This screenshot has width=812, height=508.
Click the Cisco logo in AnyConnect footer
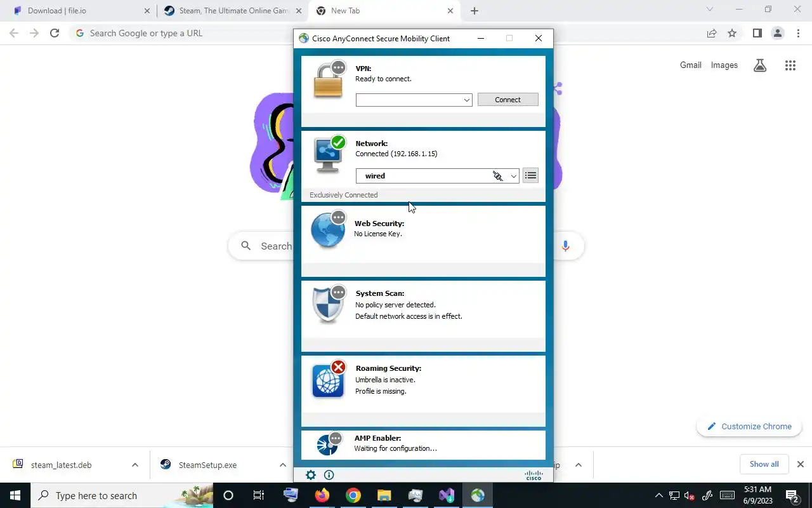pos(534,475)
